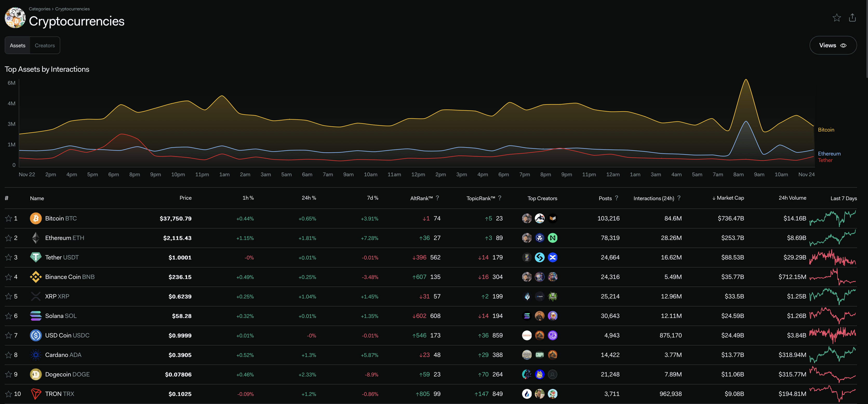Toggle favorite star for Solana row
The image size is (868, 404).
coord(8,316)
